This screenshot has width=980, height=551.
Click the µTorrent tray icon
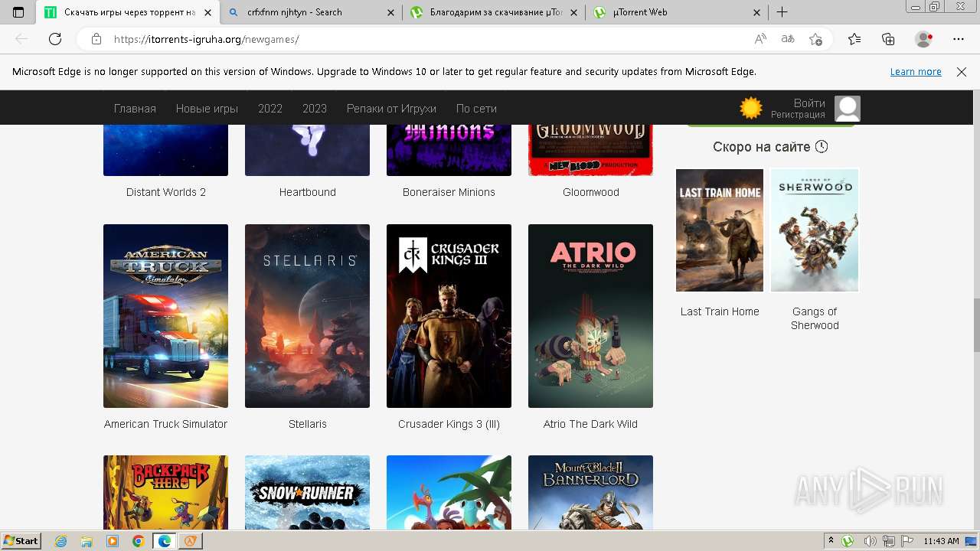pos(848,541)
